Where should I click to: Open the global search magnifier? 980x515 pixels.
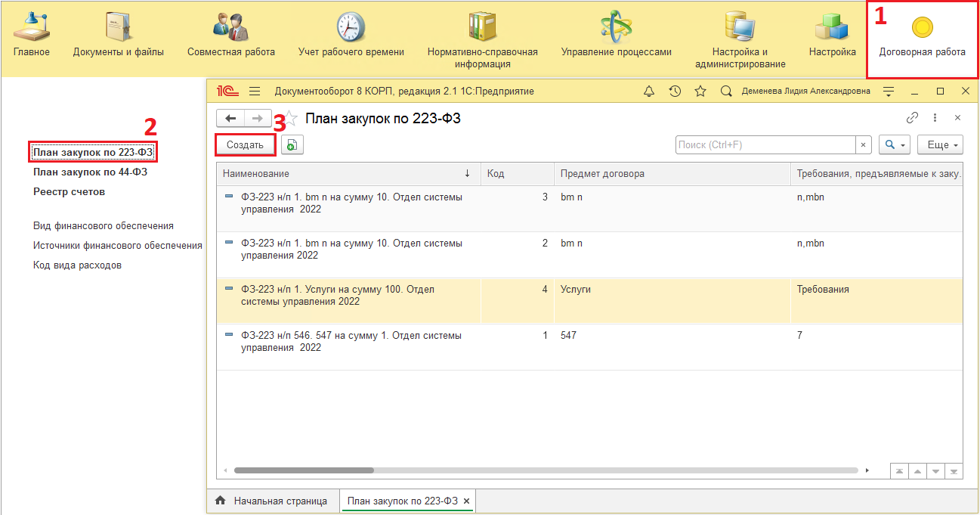(x=726, y=91)
